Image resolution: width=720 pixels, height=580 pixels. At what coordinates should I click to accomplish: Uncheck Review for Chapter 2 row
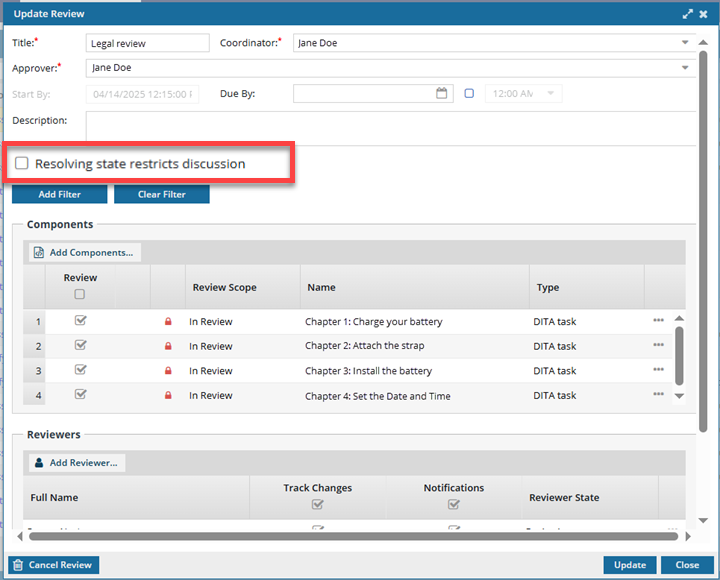pyautogui.click(x=80, y=344)
